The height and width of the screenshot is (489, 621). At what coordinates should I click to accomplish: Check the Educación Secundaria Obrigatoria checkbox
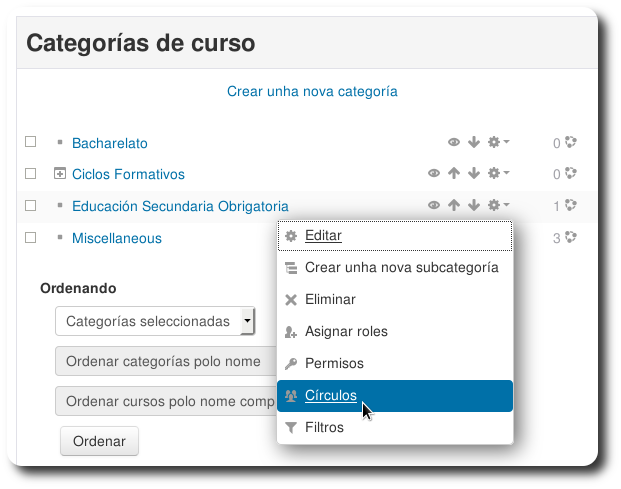pos(30,205)
